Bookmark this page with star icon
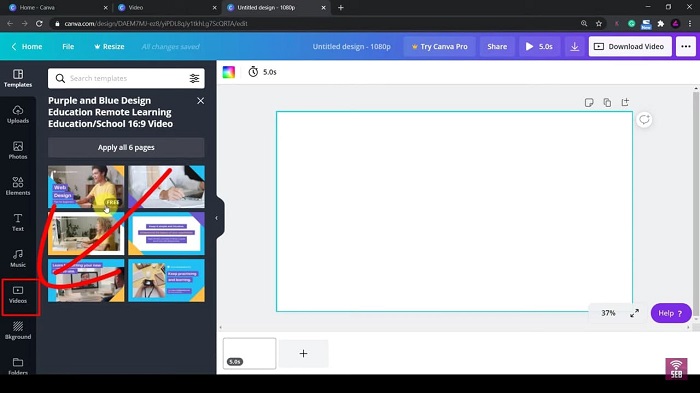 599,23
